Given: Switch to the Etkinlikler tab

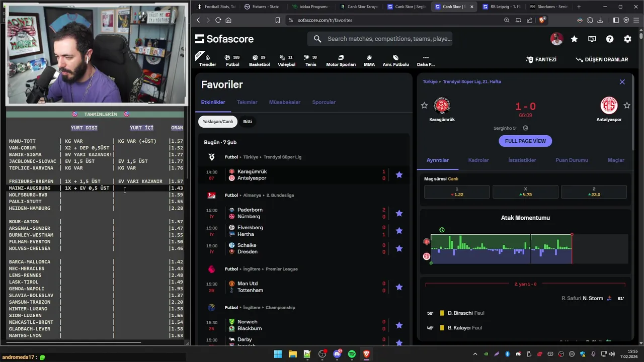Looking at the screenshot, I should [213, 102].
